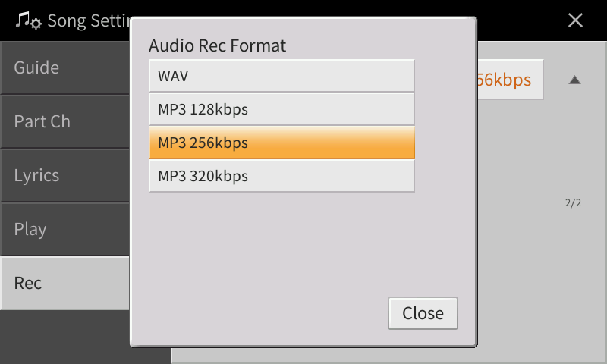This screenshot has height=364, width=607.
Task: Pick the highlighted MP3 256kbps option
Action: (x=281, y=143)
